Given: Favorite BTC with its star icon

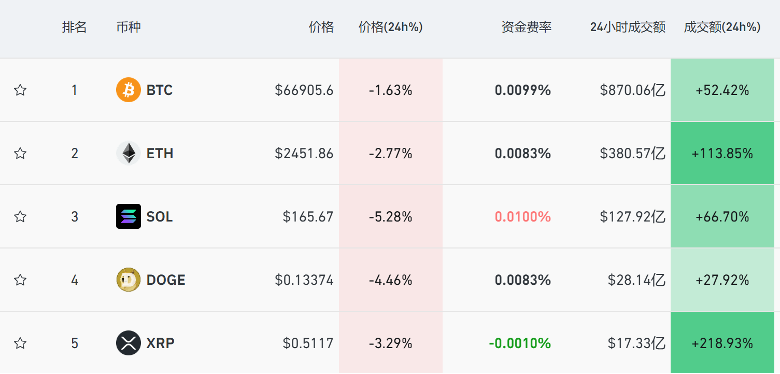Looking at the screenshot, I should [20, 90].
